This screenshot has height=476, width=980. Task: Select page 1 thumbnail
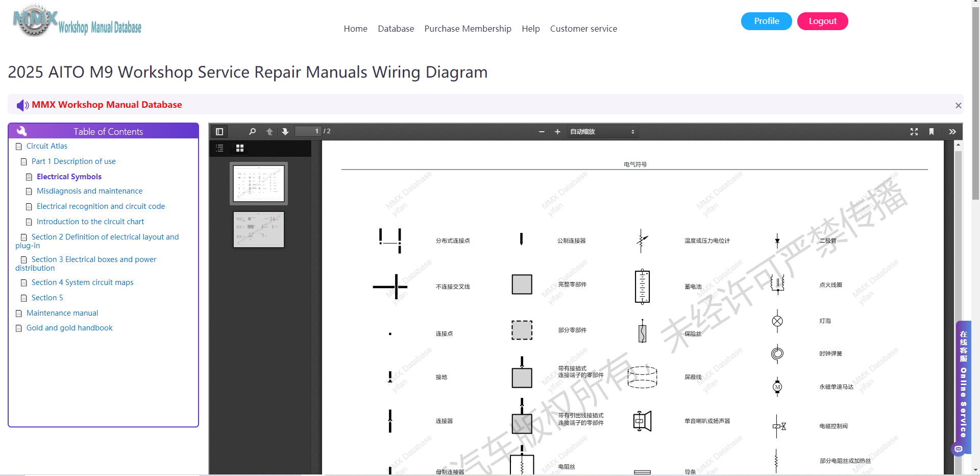tap(259, 183)
